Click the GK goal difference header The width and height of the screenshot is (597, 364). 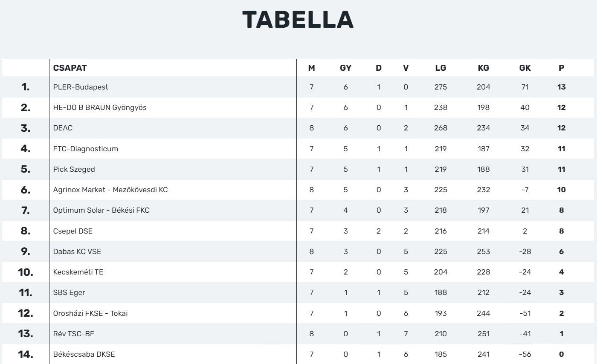[525, 68]
